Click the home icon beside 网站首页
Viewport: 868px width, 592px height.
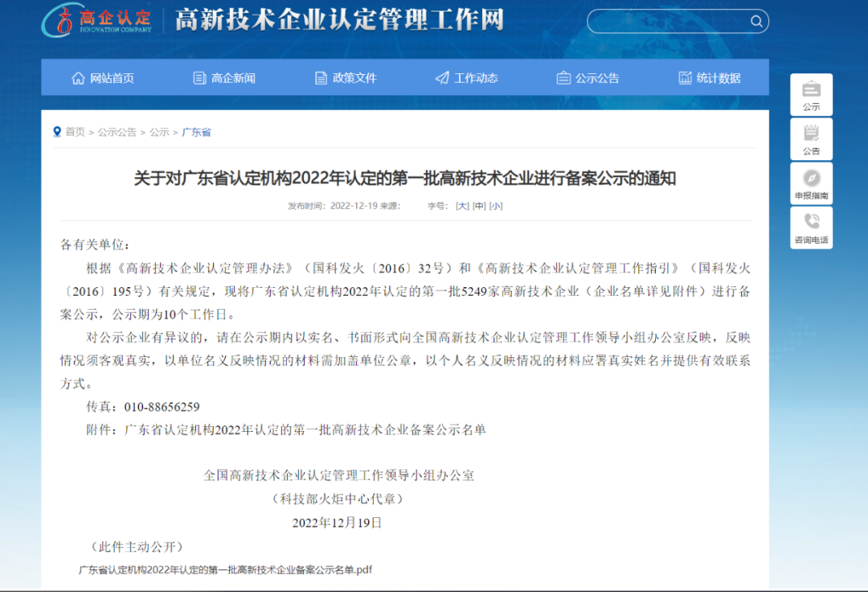pyautogui.click(x=78, y=77)
